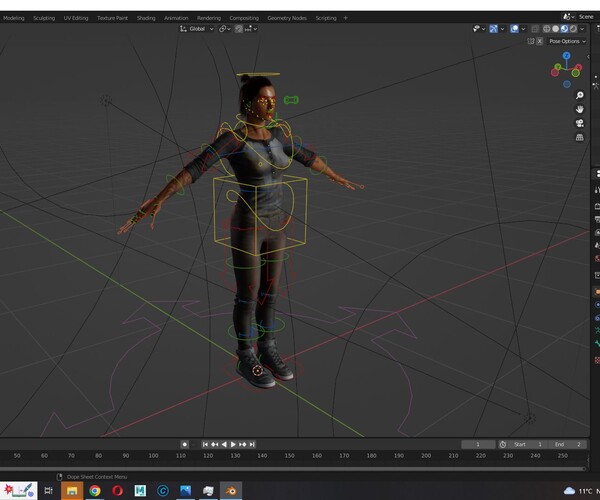Image resolution: width=600 pixels, height=500 pixels.
Task: Open the Photos app taskbar icon
Action: click(185, 490)
